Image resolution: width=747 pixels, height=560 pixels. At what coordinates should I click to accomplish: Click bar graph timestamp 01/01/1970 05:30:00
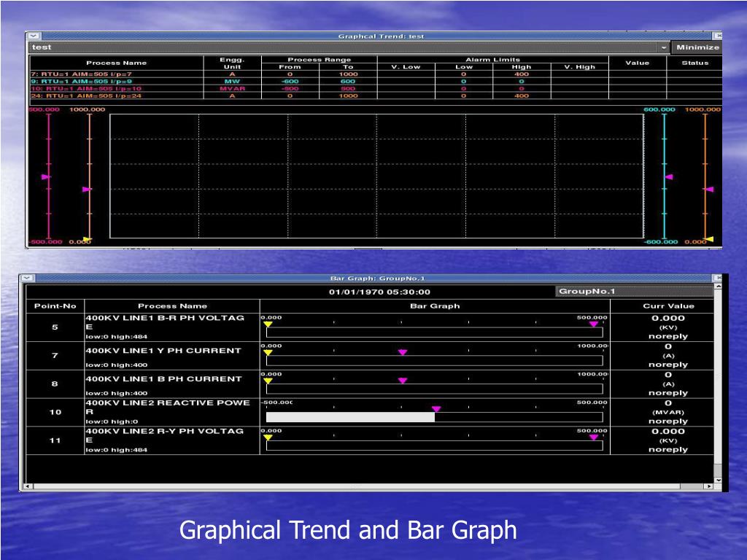[x=379, y=292]
